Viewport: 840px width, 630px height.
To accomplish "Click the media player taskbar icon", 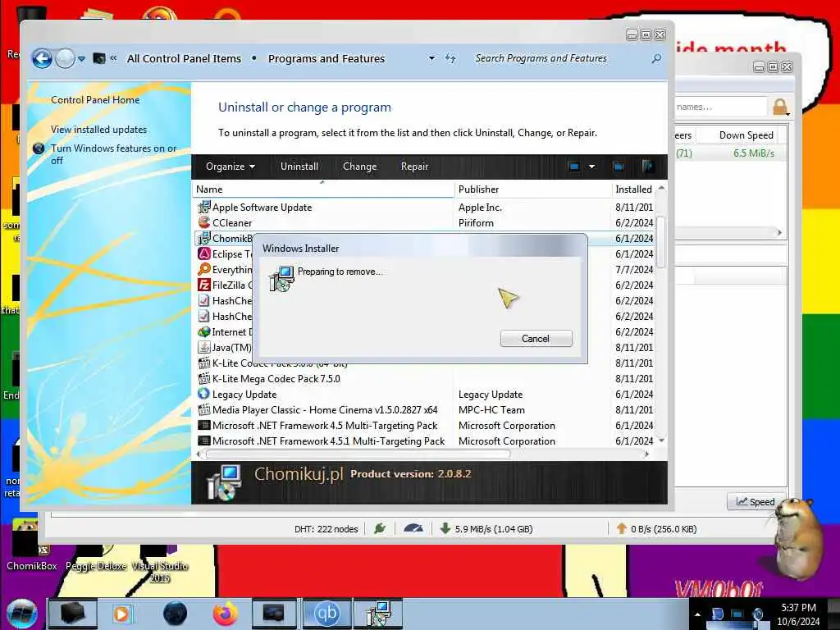I will tap(121, 614).
